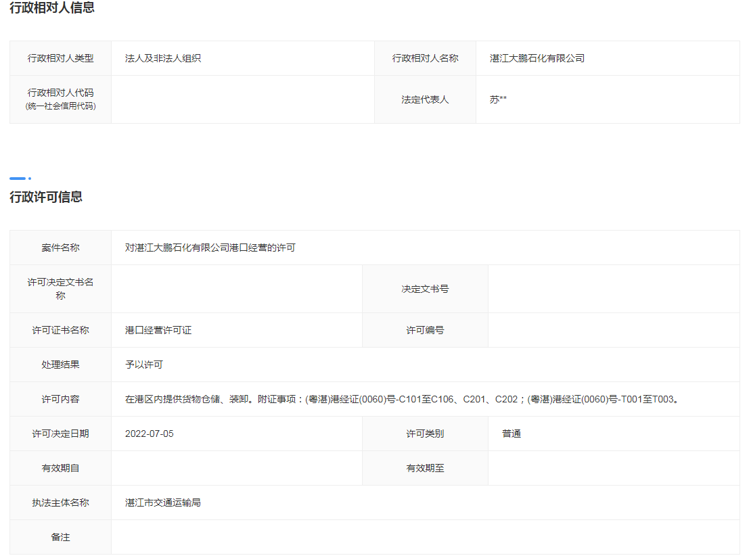
Task: Select the certificate name 港口经营许可证
Action: [158, 330]
